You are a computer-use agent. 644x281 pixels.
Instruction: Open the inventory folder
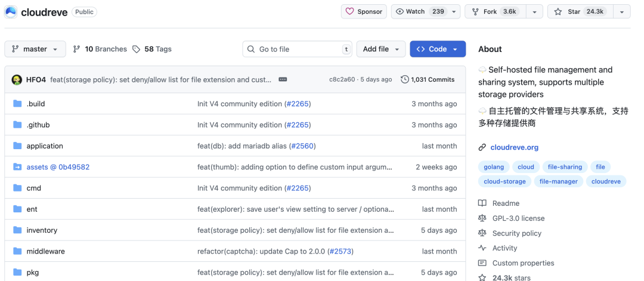[42, 230]
